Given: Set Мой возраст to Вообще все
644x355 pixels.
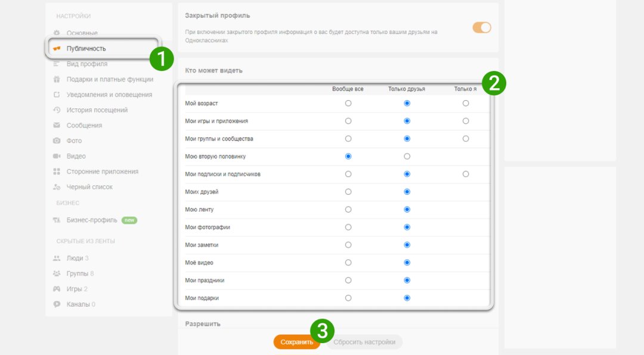Looking at the screenshot, I should (348, 103).
